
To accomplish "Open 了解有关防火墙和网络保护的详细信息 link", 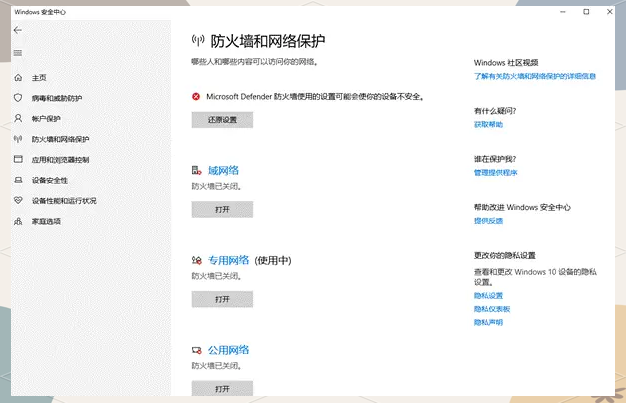I will (x=535, y=76).
